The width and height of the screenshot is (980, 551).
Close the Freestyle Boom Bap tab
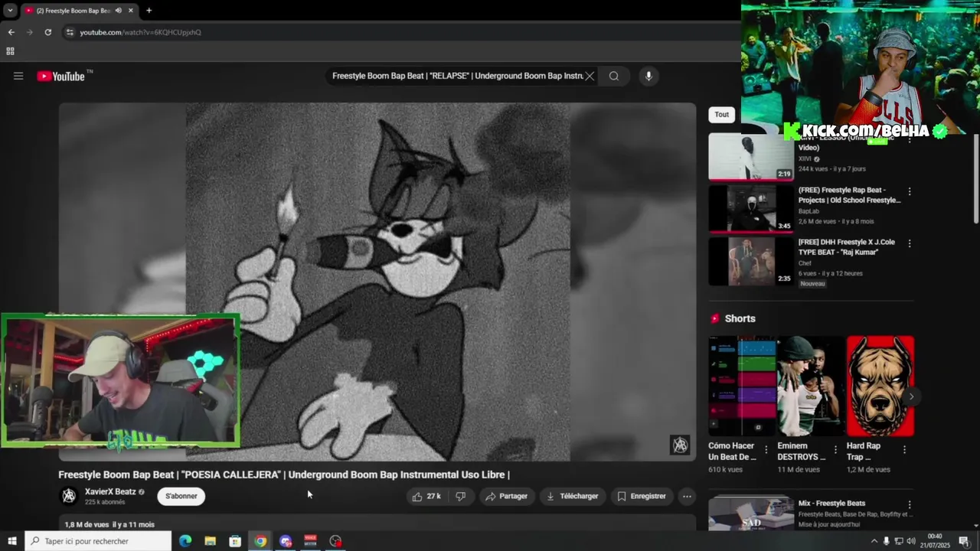tap(130, 11)
